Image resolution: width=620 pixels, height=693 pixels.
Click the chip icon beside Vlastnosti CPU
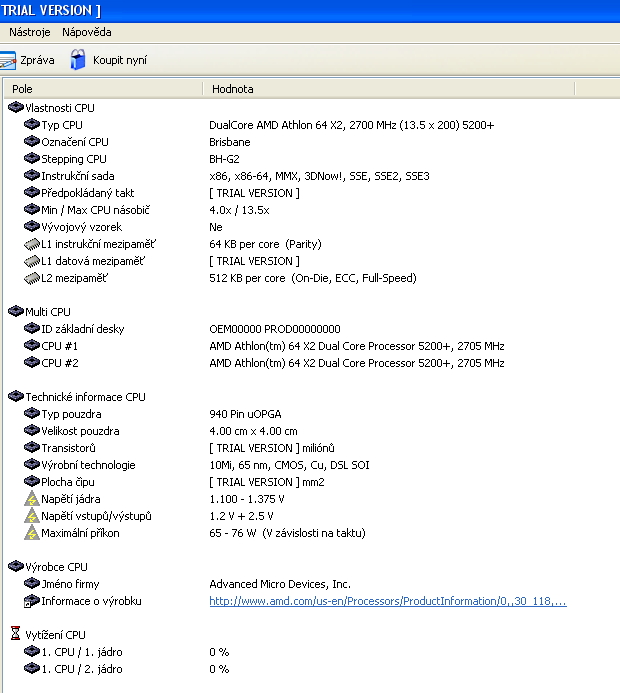pyautogui.click(x=16, y=107)
